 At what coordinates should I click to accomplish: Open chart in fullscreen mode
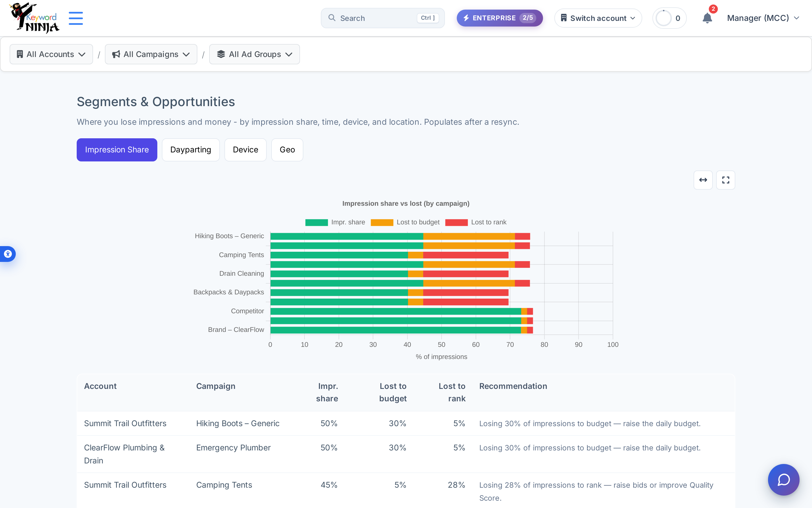point(725,180)
